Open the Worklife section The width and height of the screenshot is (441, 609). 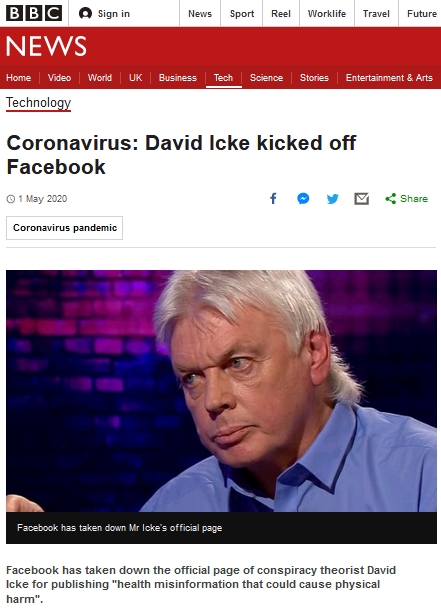click(x=327, y=14)
